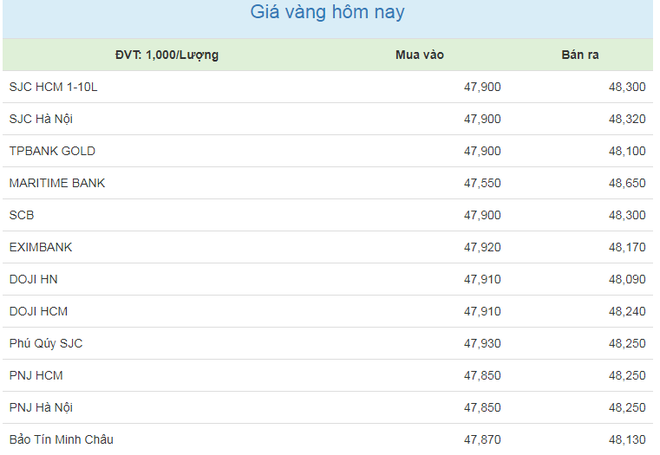Click the TPBANK GOLD sell price 48,100
Screen dimensions: 660x455
click(627, 151)
